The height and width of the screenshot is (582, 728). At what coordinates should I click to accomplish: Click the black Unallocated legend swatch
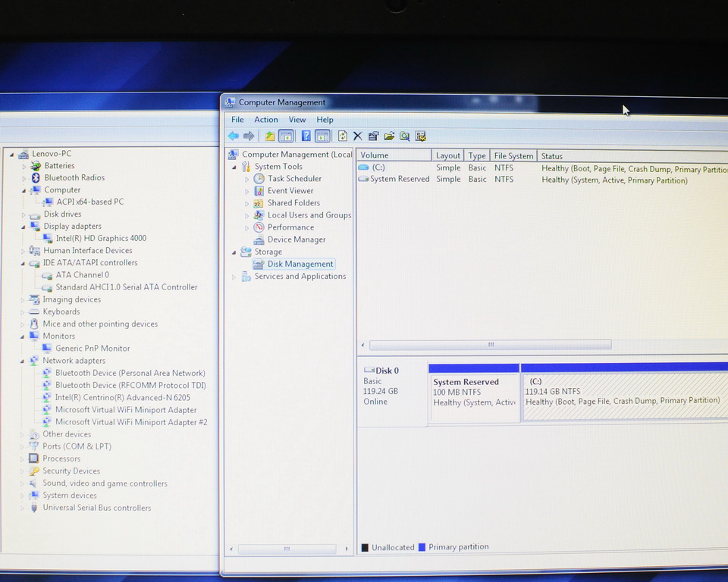[x=365, y=547]
